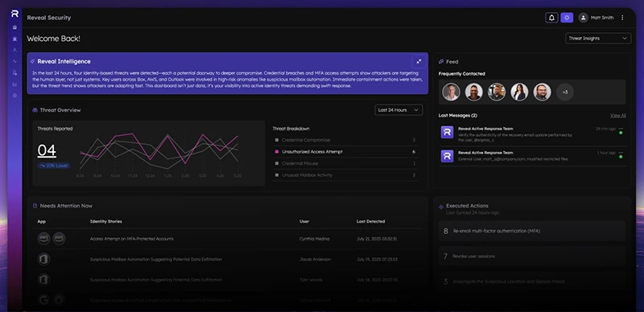Open Jacob Anderson's Suspicious Mailbox Automation story
The height and width of the screenshot is (312, 644).
(156, 259)
